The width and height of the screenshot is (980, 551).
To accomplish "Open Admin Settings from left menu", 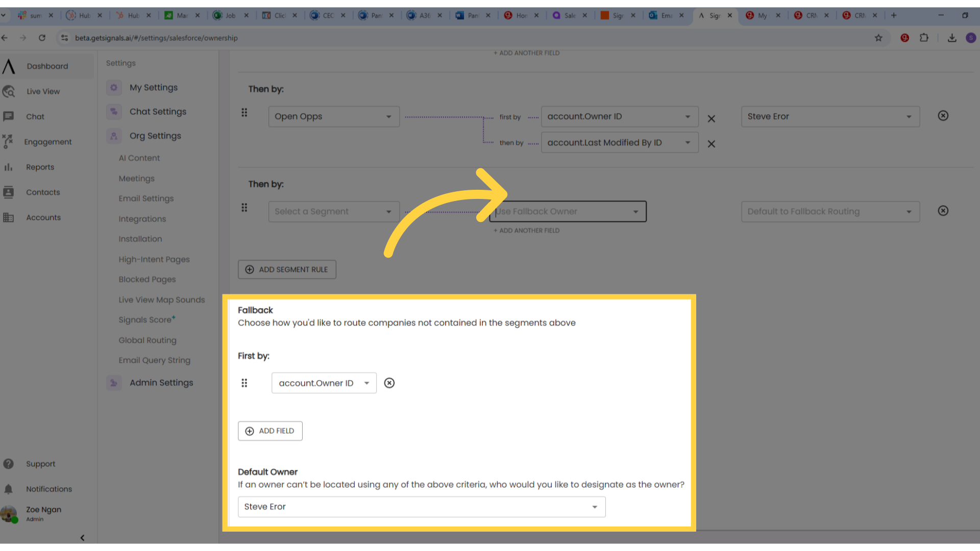I will point(161,382).
